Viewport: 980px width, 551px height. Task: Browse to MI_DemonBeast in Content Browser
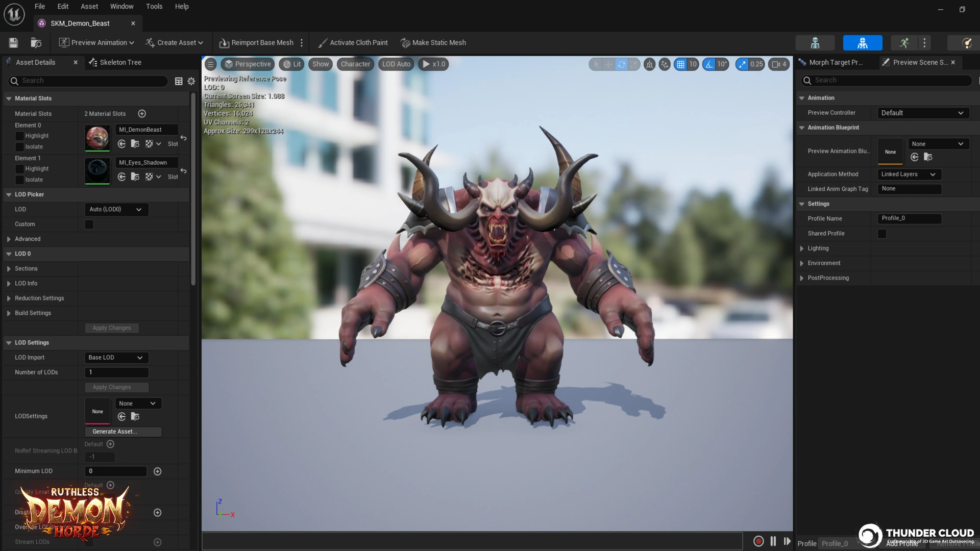point(135,144)
